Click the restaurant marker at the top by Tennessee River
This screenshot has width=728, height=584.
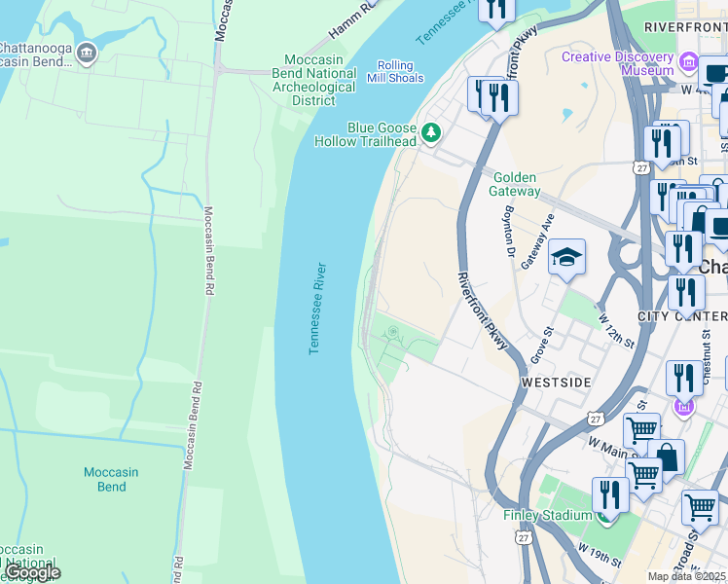(496, 10)
